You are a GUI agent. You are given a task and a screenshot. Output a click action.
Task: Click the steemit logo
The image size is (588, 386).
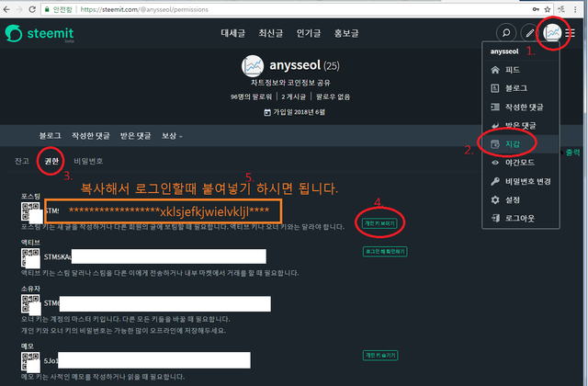(x=40, y=33)
